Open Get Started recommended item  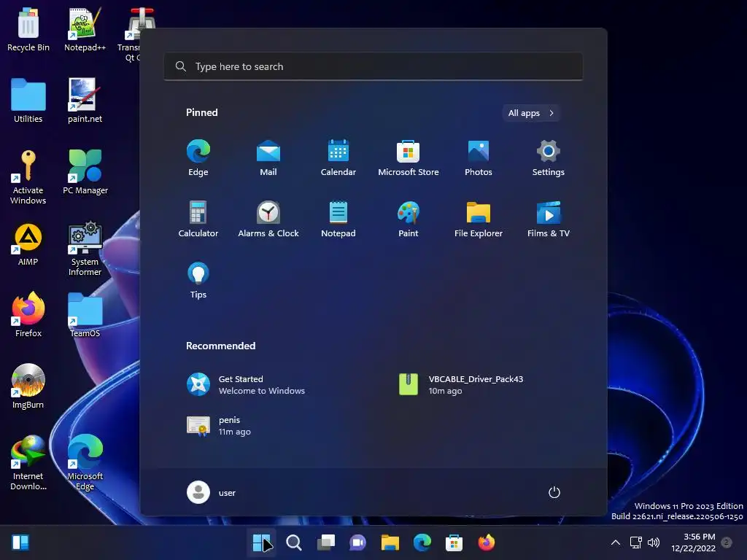coord(246,385)
